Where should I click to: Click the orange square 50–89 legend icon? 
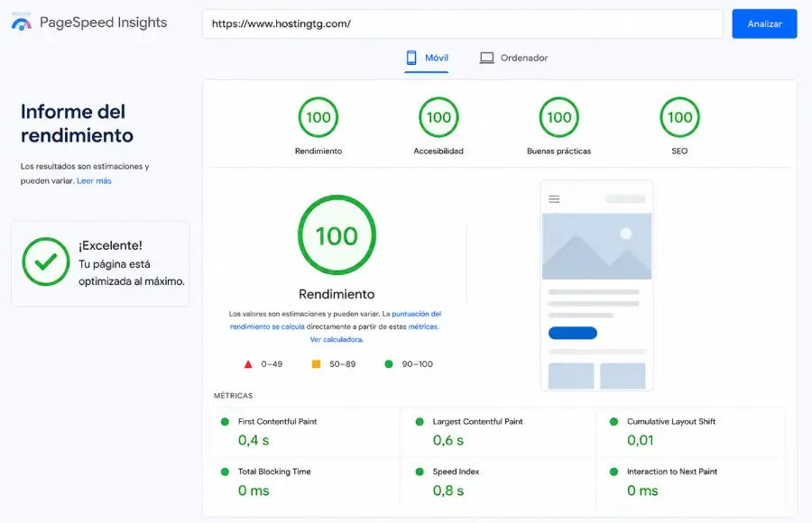point(316,364)
